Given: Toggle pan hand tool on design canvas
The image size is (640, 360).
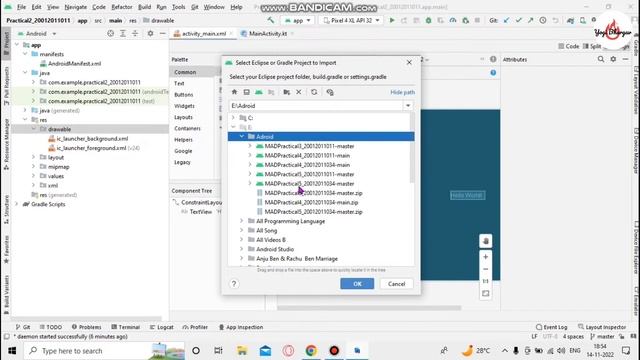Looking at the screenshot, I should (485, 241).
